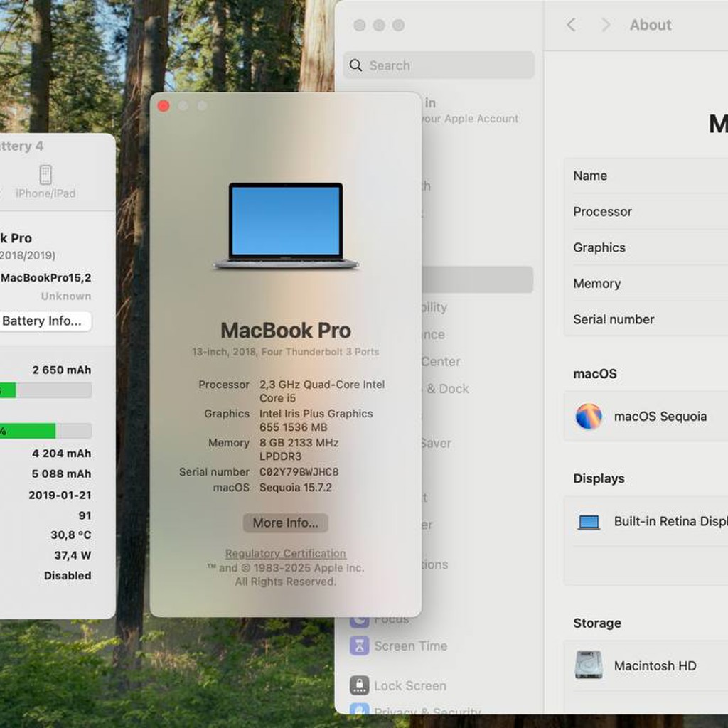The image size is (728, 728).
Task: Click the Sequoia 15.7.2 version text
Action: tap(296, 488)
